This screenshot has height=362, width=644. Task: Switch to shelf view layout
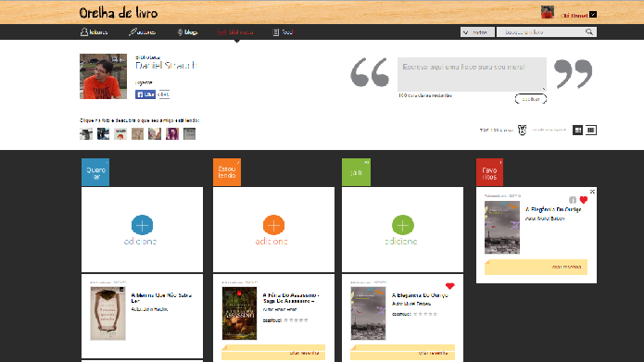coord(591,131)
